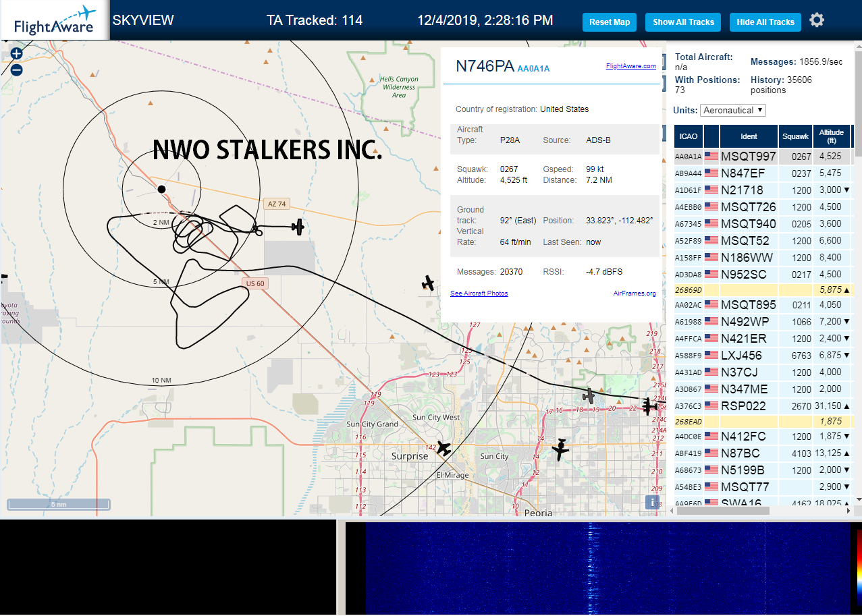862x616 pixels.
Task: Click the US 60 highway marker
Action: (x=255, y=283)
